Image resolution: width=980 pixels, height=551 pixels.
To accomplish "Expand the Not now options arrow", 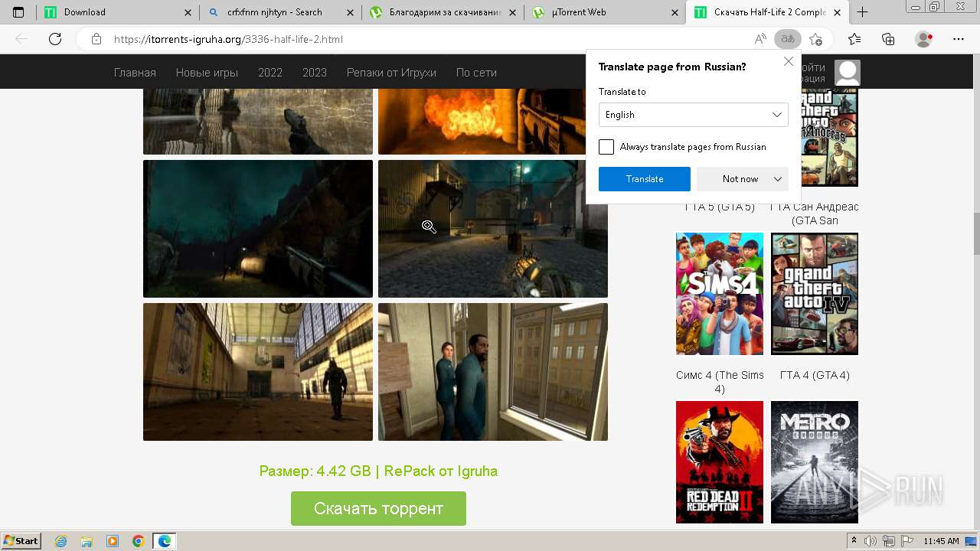I will coord(778,179).
